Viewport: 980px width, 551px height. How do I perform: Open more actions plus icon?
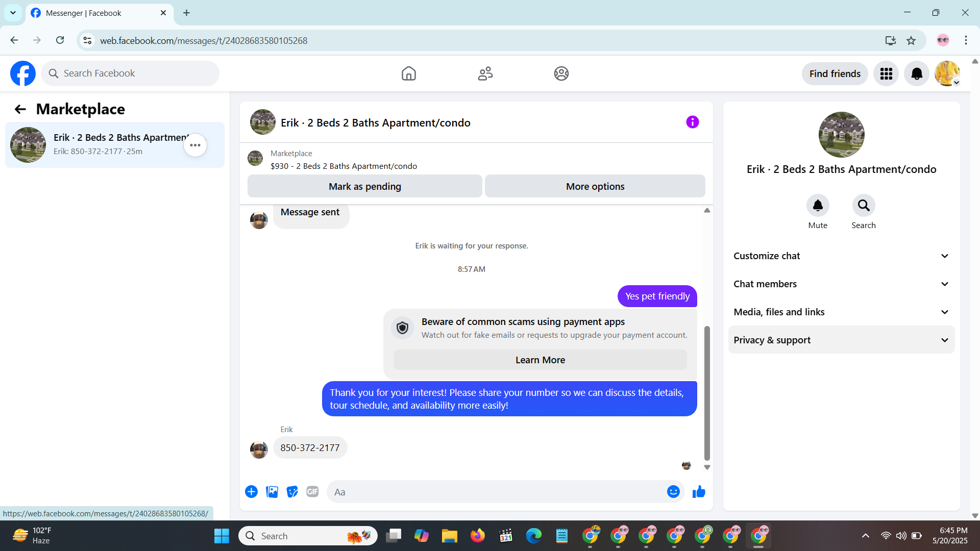pos(251,492)
